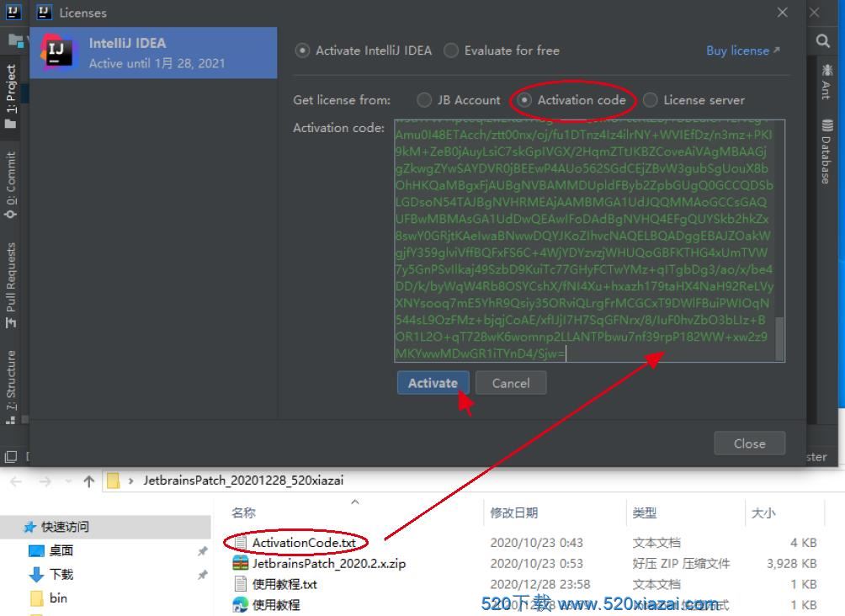Sort files by the 名称 column header
845x616 pixels.
[243, 512]
